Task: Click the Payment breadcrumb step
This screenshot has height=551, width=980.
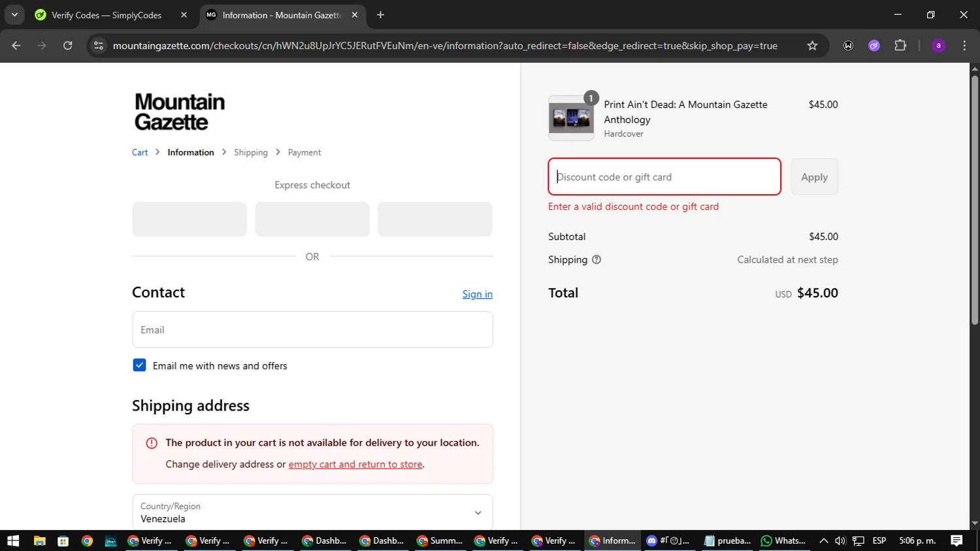Action: (304, 152)
